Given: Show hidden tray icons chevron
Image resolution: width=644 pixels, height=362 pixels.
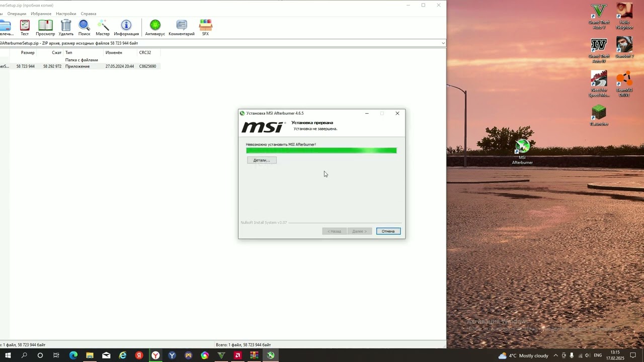Looking at the screenshot, I should pos(555,355).
